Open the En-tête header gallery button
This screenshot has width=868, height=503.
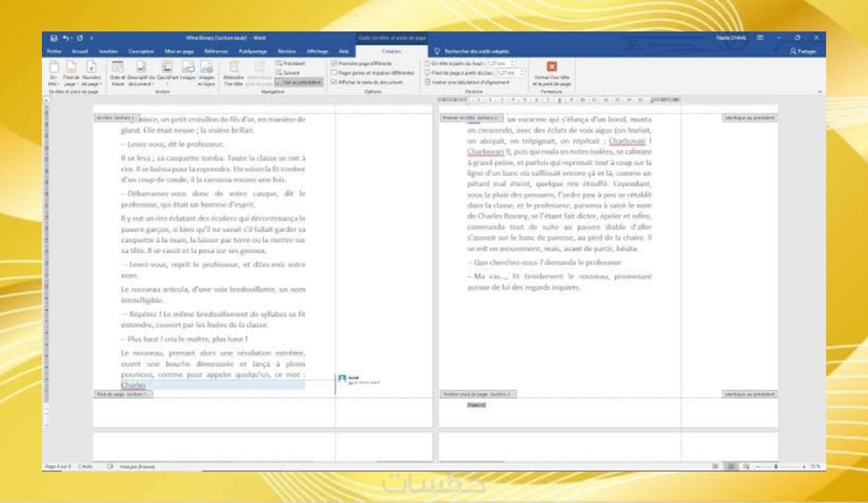tap(54, 72)
